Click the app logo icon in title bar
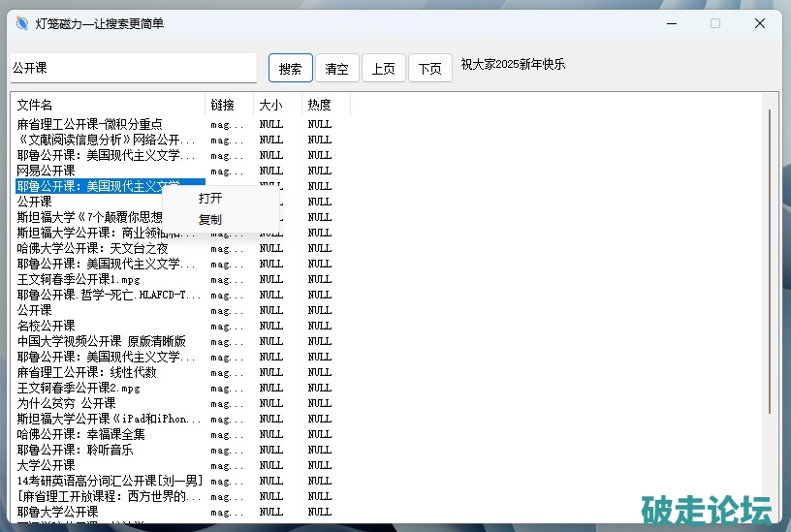791x532 pixels. tap(21, 23)
